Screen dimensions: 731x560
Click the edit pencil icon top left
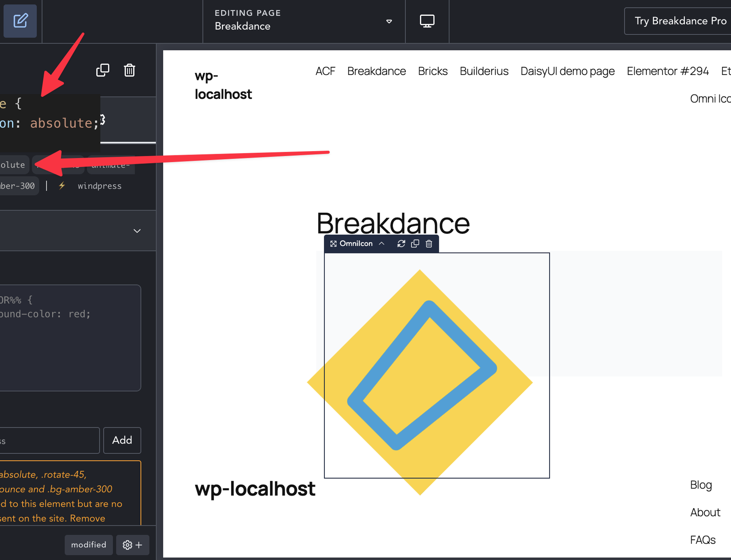20,21
